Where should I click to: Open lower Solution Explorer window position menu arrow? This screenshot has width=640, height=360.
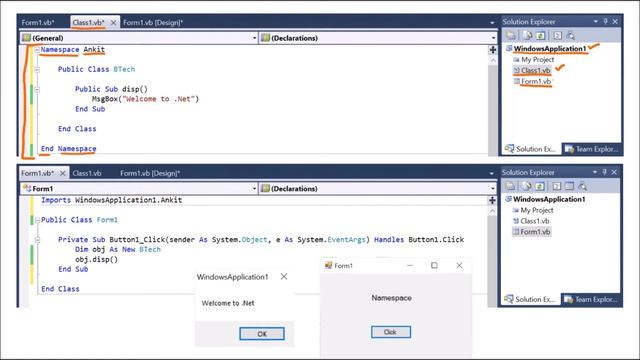pyautogui.click(x=595, y=172)
